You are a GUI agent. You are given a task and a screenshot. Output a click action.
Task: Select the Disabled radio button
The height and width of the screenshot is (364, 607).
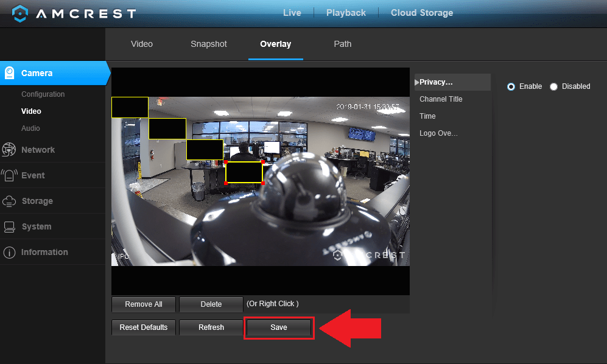(553, 86)
